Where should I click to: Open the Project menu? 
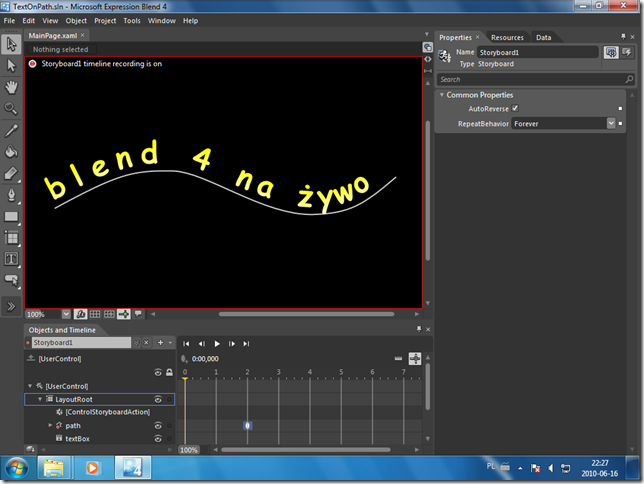coord(105,21)
